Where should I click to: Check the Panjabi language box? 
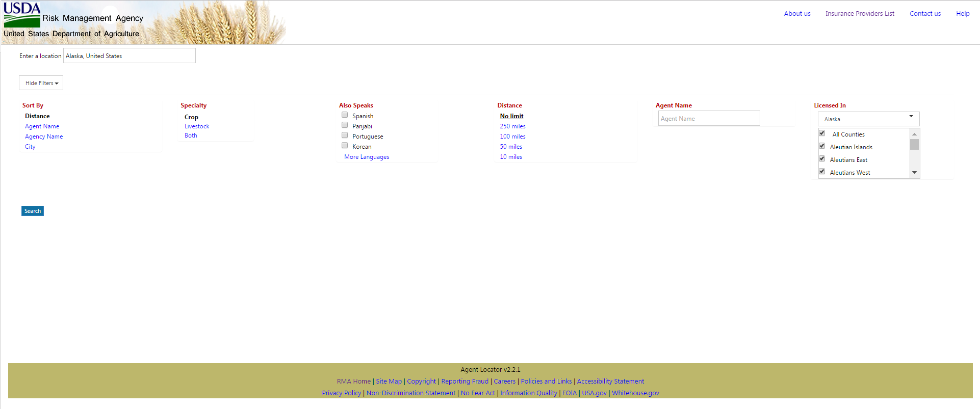tap(345, 125)
